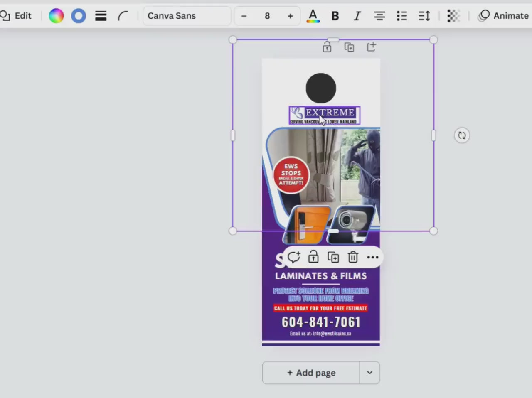Viewport: 532px width, 398px height.
Task: Select the red EWS STOPS badge
Action: tap(291, 175)
